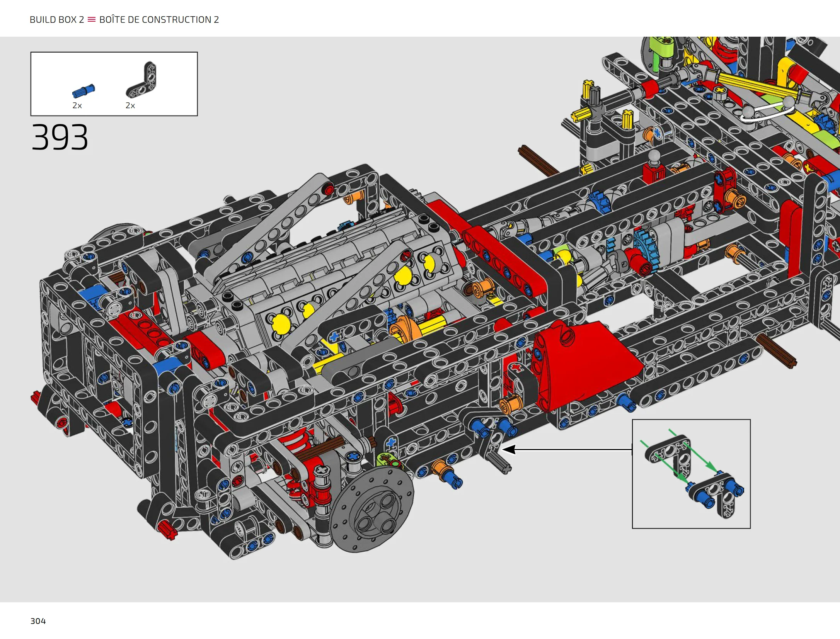Click the "BUILD BOX 2" header text
This screenshot has width=840, height=639.
pyautogui.click(x=57, y=20)
